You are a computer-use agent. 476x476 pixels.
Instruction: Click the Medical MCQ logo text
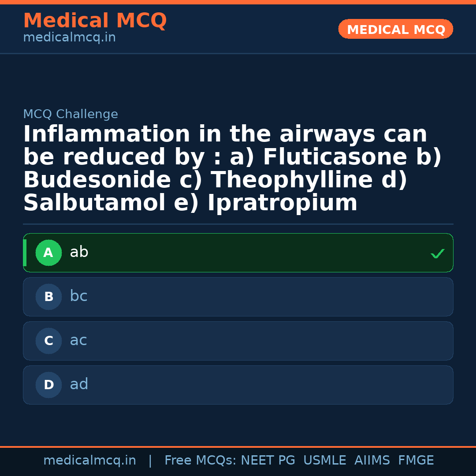click(x=95, y=20)
